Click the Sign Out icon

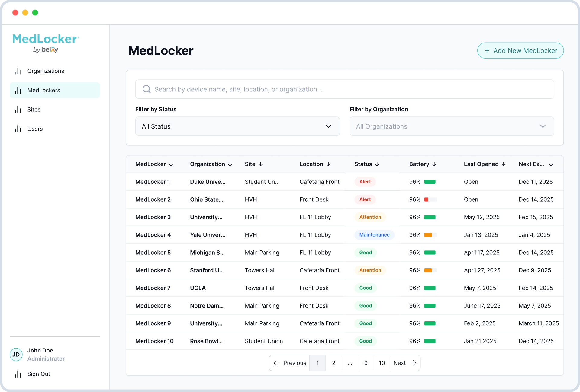coord(18,374)
